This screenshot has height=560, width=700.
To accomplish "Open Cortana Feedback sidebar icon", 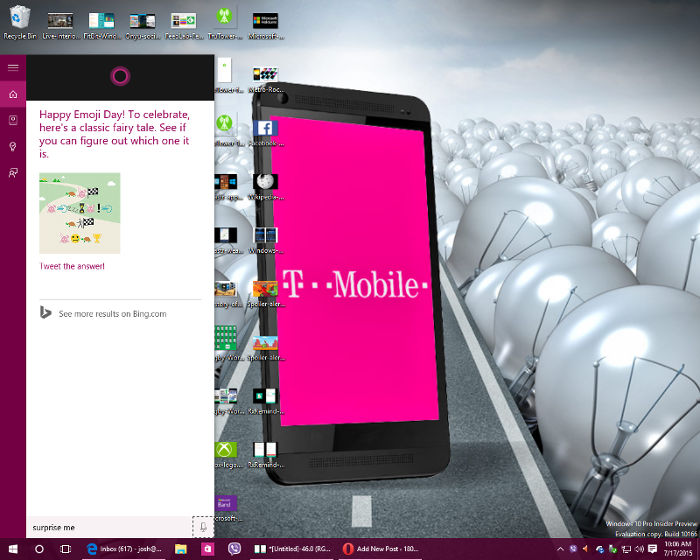I will pos(13,173).
